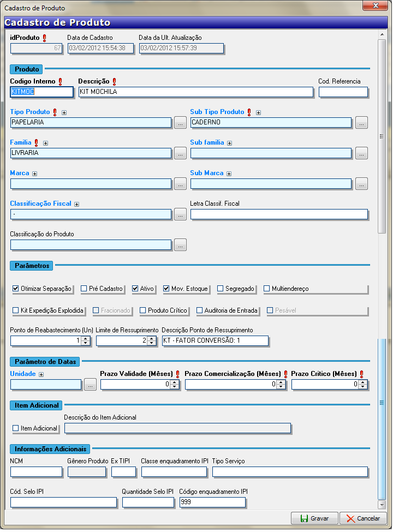Image resolution: width=393 pixels, height=532 pixels.
Task: Click the Produto section header
Action: tap(27, 69)
